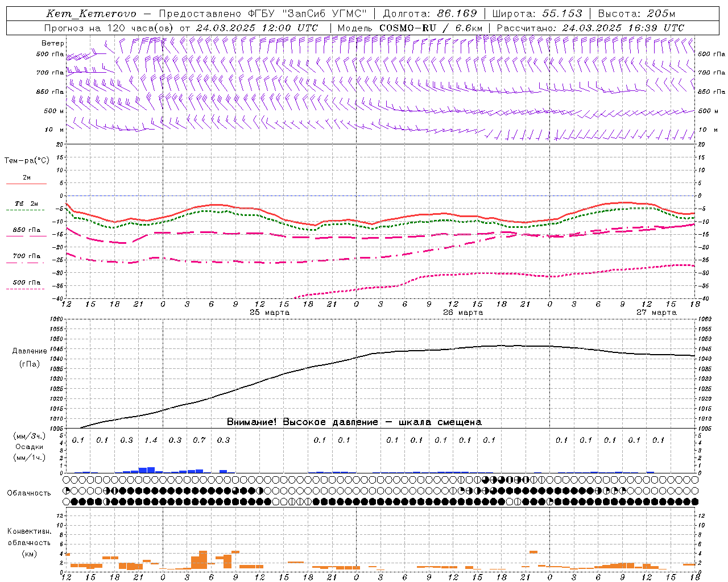Click the "26 марта" date label
This screenshot has height=582, width=728.
click(463, 313)
